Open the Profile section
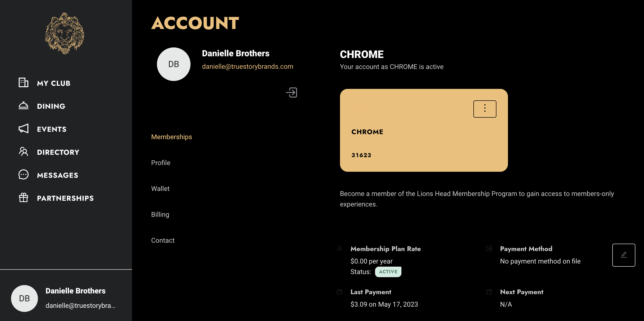This screenshot has height=321, width=644. tap(161, 163)
